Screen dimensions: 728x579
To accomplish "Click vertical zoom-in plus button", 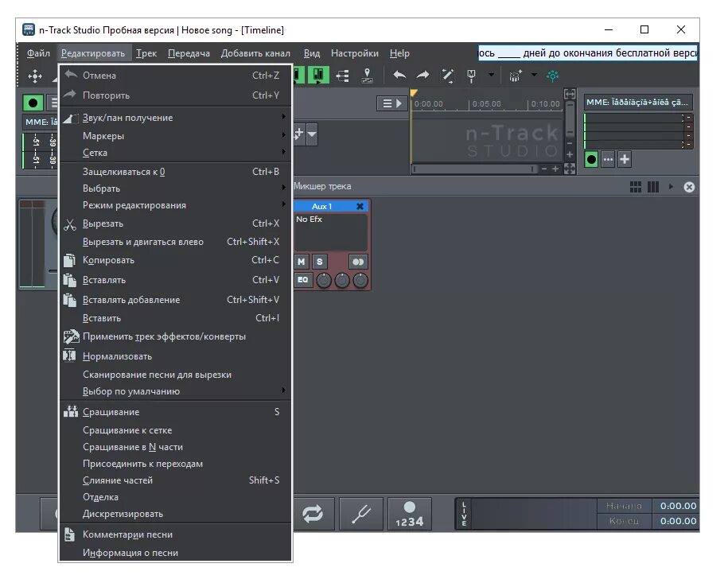I will (570, 154).
